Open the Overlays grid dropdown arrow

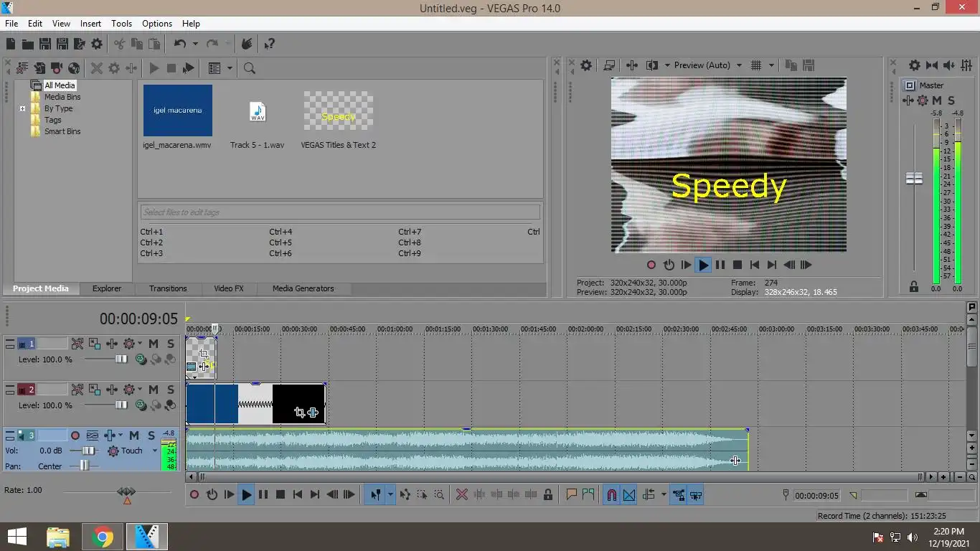[x=772, y=65]
